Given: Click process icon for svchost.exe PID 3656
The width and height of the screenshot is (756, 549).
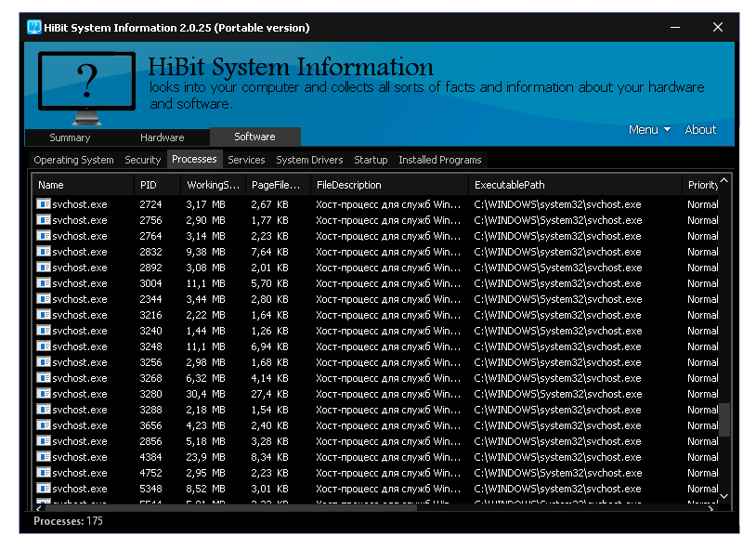Looking at the screenshot, I should 44,425.
